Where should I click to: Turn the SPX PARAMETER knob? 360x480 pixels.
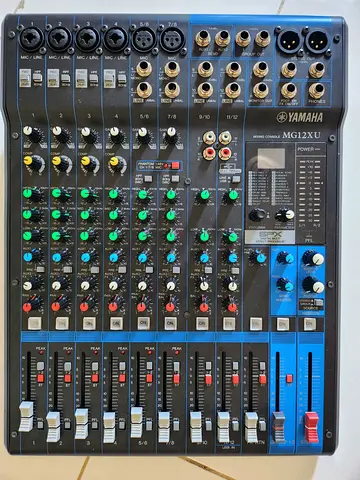285,215
